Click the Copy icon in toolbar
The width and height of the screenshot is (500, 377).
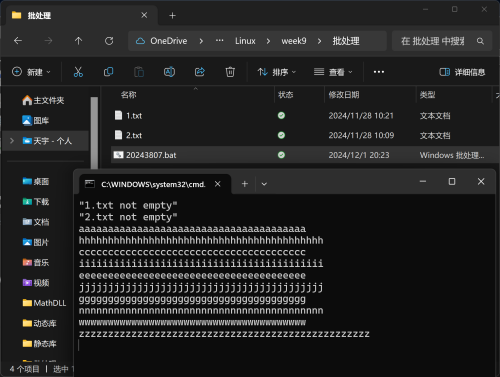108,72
